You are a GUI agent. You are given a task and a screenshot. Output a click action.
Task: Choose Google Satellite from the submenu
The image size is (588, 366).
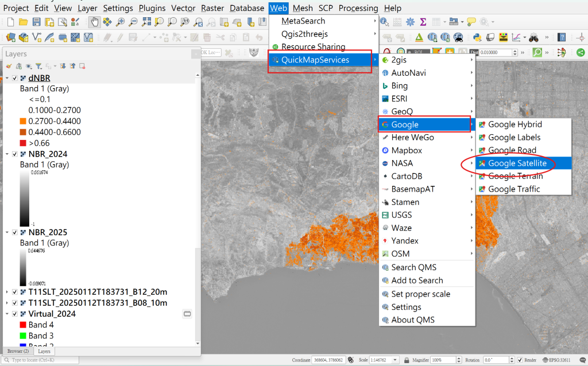524,163
